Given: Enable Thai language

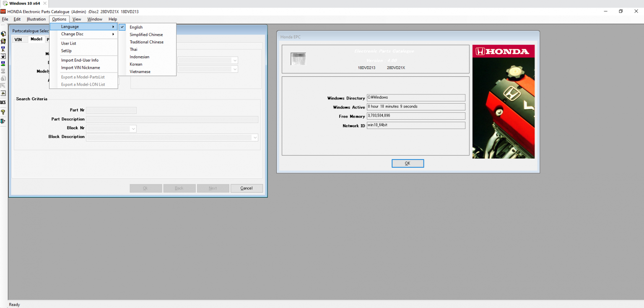Looking at the screenshot, I should point(133,49).
